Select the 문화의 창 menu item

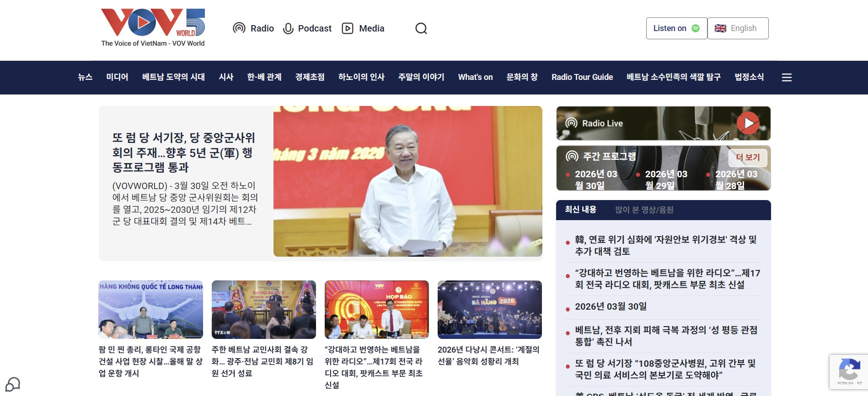pos(522,77)
